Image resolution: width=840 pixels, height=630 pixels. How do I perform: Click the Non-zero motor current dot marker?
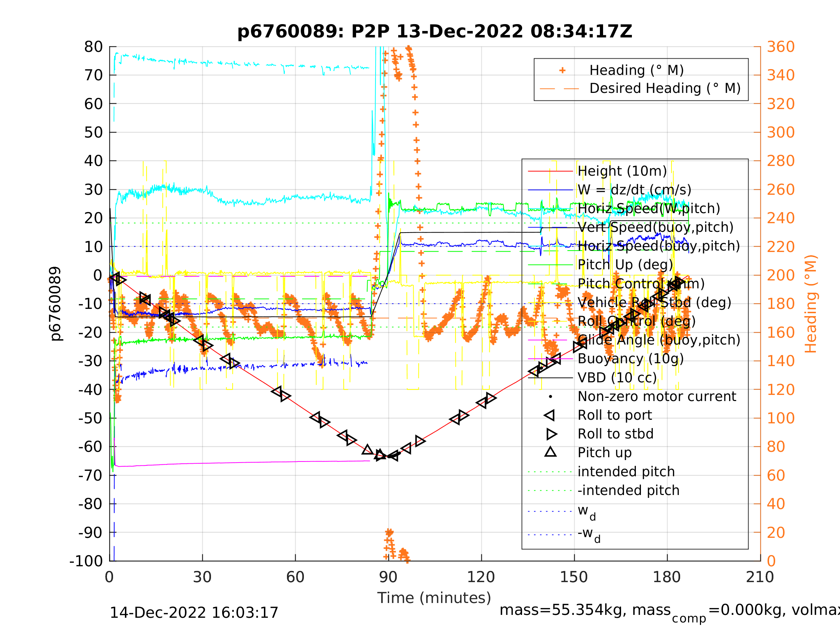[x=551, y=397]
